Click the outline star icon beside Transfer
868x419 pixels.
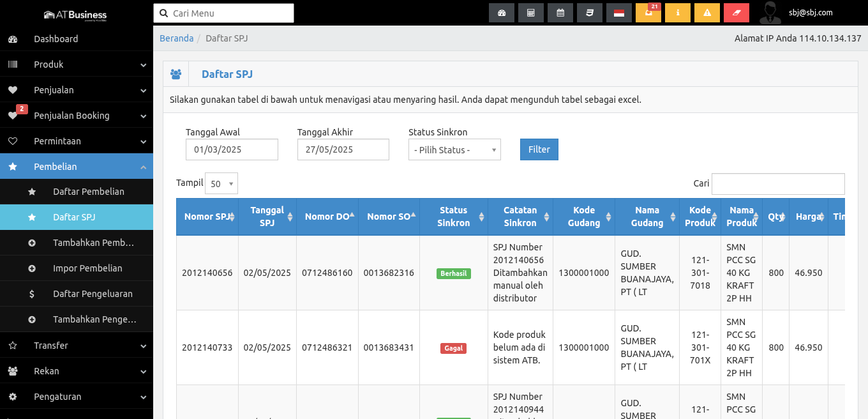[x=13, y=346]
